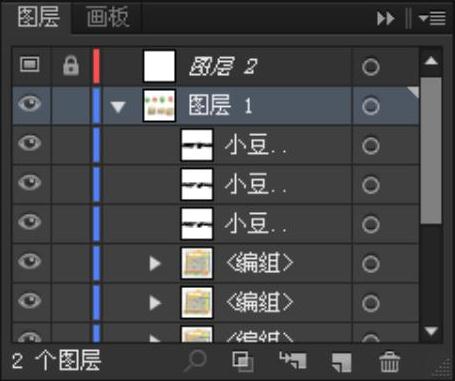Create a new sublayer icon
The width and height of the screenshot is (455, 381).
tap(293, 361)
